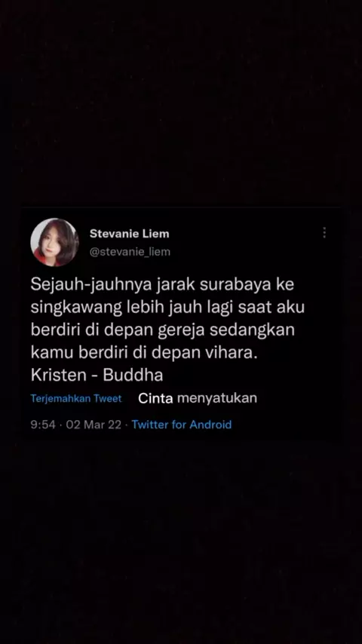This screenshot has width=362, height=644.
Task: Click the display name Stevanie Liem
Action: pos(130,234)
